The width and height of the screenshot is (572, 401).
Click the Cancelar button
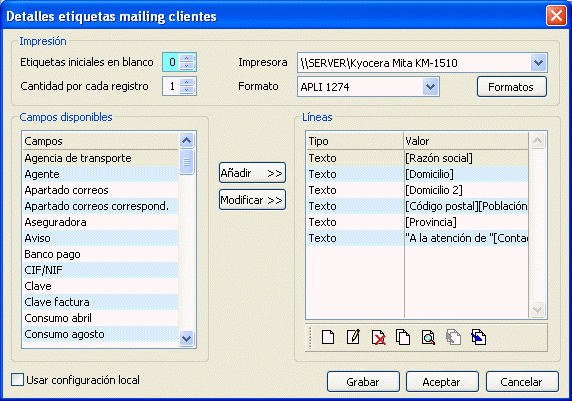click(522, 382)
